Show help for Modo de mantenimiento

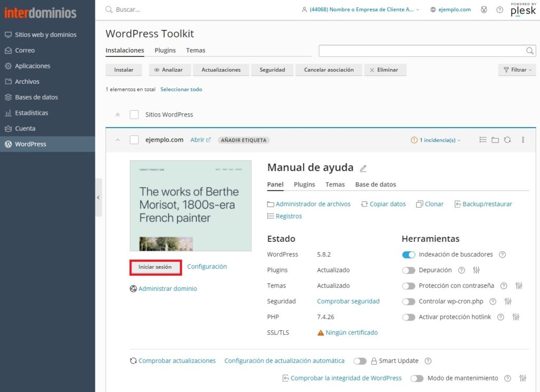click(508, 378)
